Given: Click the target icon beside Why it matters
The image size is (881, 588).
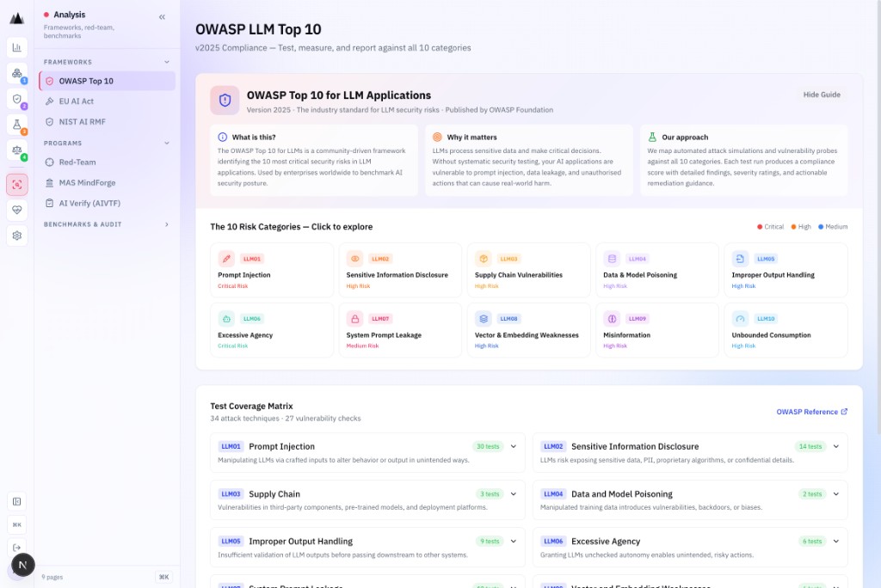Looking at the screenshot, I should click(437, 137).
